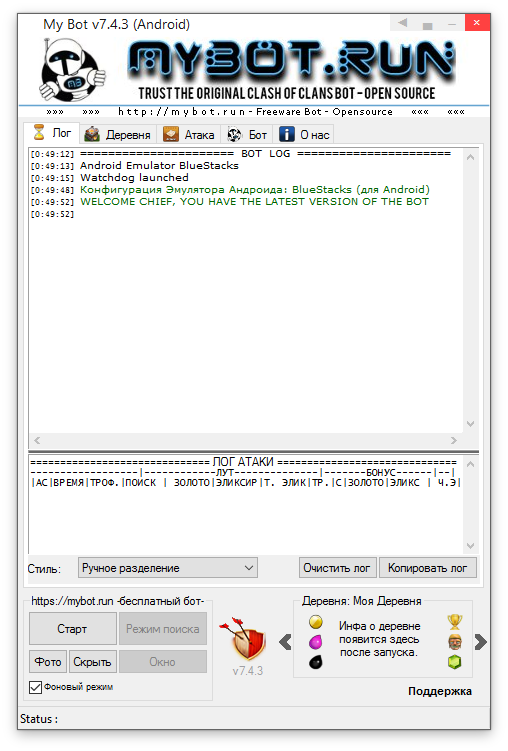Click bot log horizontal scroll right arrow
The width and height of the screenshot is (508, 751).
(454, 440)
